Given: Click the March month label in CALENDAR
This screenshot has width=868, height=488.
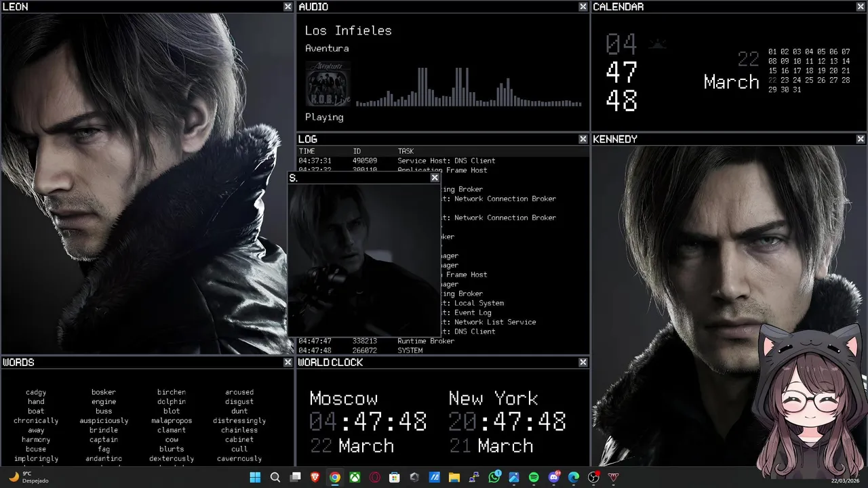Looking at the screenshot, I should click(x=731, y=82).
